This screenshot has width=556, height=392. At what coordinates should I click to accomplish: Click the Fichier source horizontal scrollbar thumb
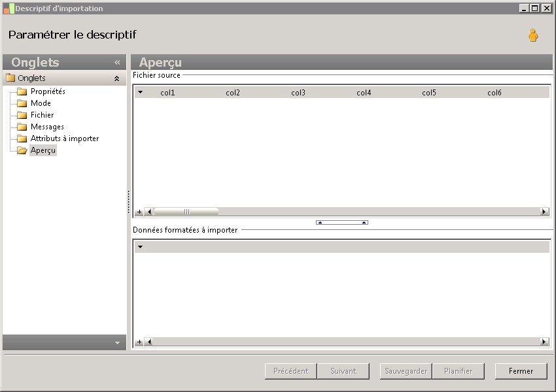tap(186, 212)
